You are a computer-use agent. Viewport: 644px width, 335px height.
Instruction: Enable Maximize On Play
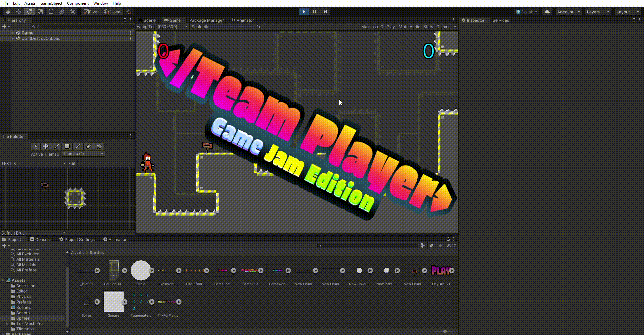pos(378,27)
